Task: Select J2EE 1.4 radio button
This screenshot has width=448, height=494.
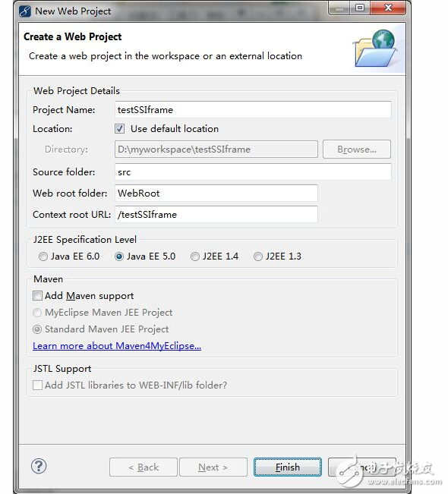Action: click(x=195, y=256)
